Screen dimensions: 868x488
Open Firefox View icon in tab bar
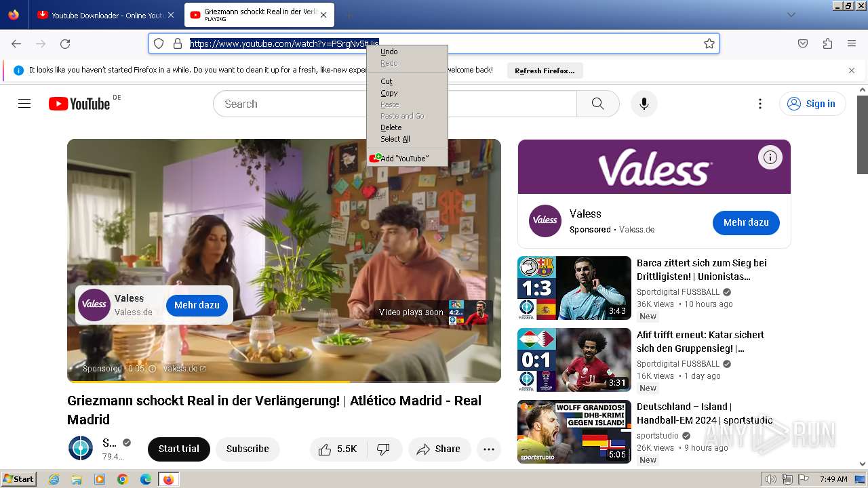pos(14,15)
